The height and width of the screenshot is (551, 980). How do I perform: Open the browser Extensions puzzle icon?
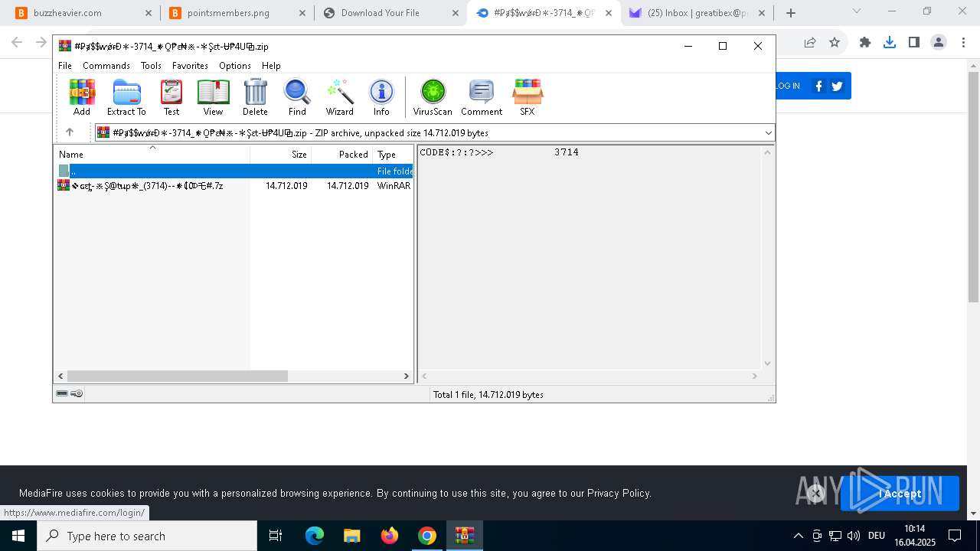pos(865,43)
